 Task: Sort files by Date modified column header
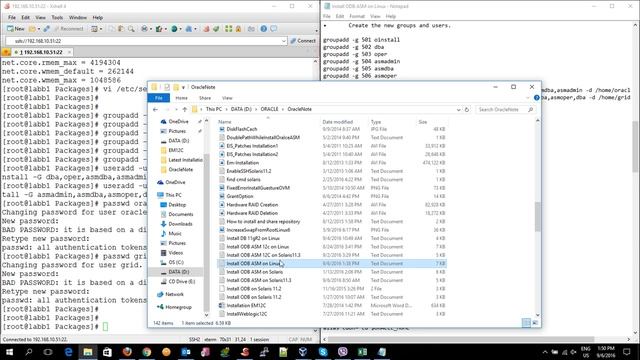pyautogui.click(x=338, y=122)
